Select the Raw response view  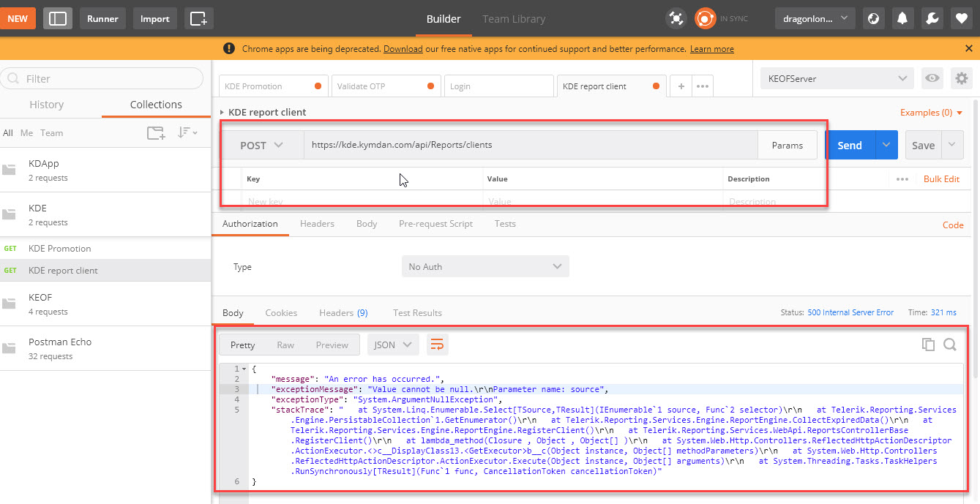pos(285,345)
